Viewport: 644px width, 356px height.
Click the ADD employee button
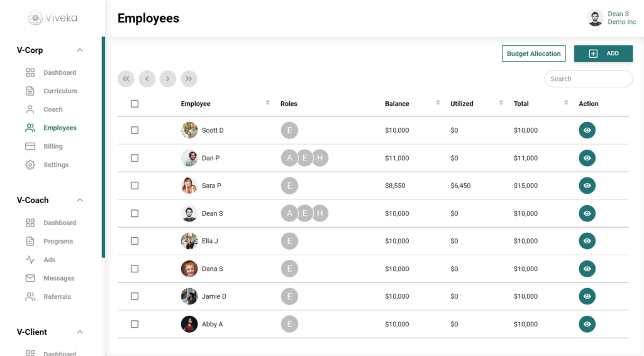[603, 53]
